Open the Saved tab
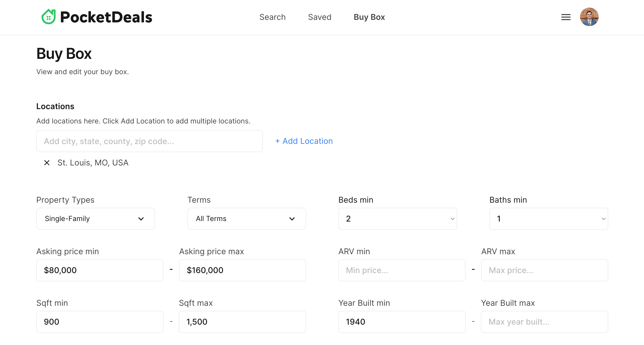The height and width of the screenshot is (345, 644). 319,17
